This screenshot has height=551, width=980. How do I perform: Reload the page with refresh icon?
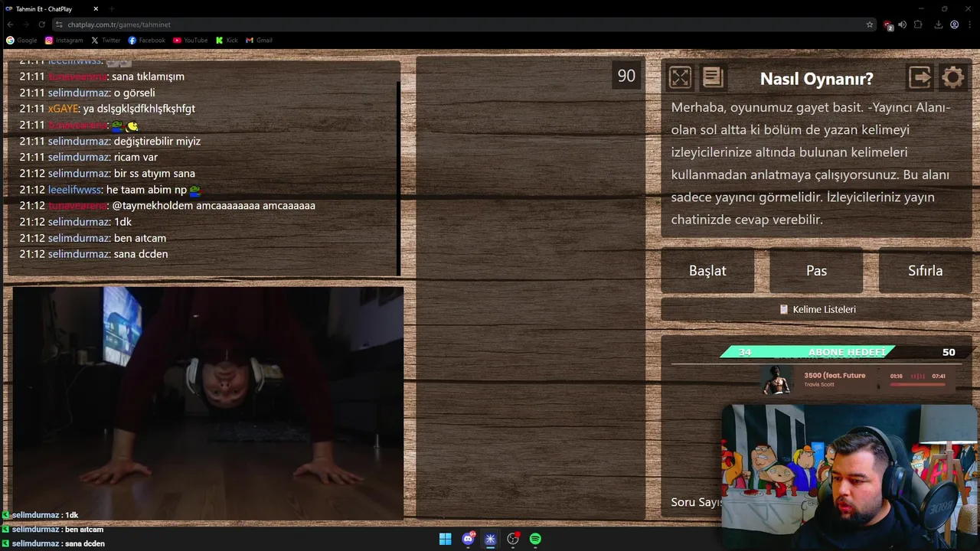(41, 24)
